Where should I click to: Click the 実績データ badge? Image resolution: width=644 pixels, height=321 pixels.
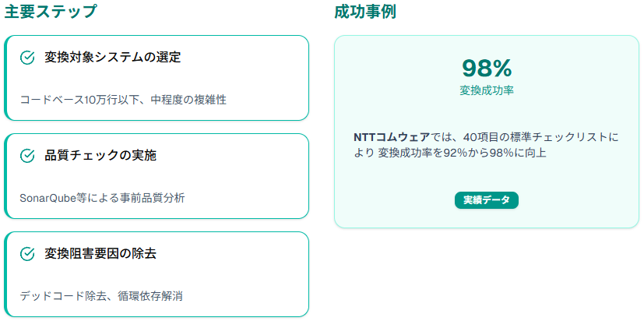486,200
